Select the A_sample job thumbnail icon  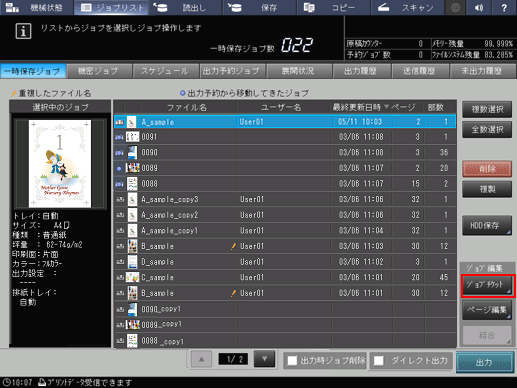coord(132,122)
